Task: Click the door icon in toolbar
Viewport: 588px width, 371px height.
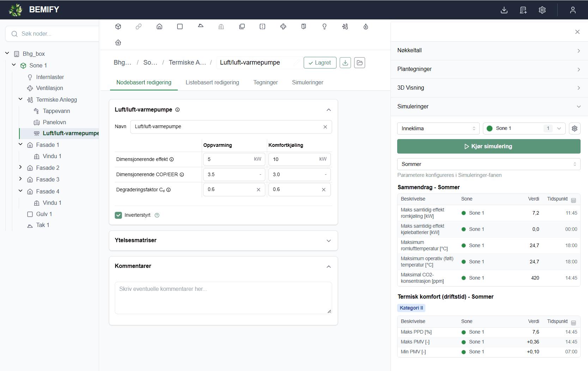Action: point(304,26)
